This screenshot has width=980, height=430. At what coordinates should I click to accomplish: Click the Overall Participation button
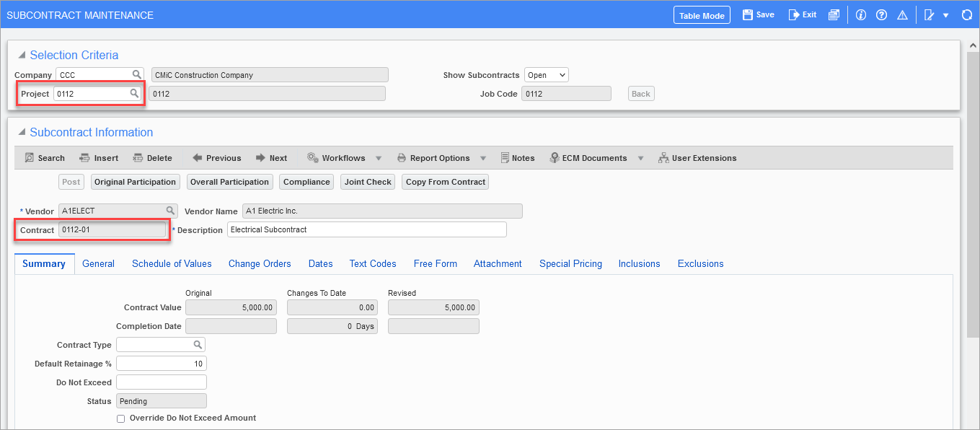229,182
